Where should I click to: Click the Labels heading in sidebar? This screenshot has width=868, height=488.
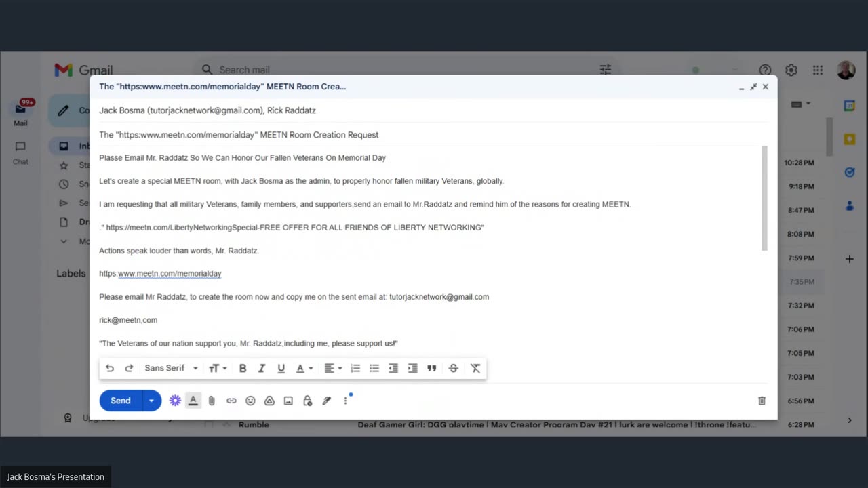point(71,274)
